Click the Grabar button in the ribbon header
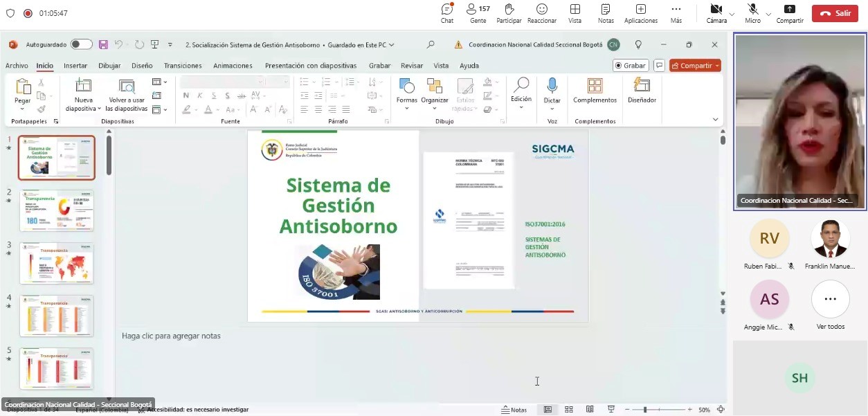868x416 pixels. (x=631, y=66)
